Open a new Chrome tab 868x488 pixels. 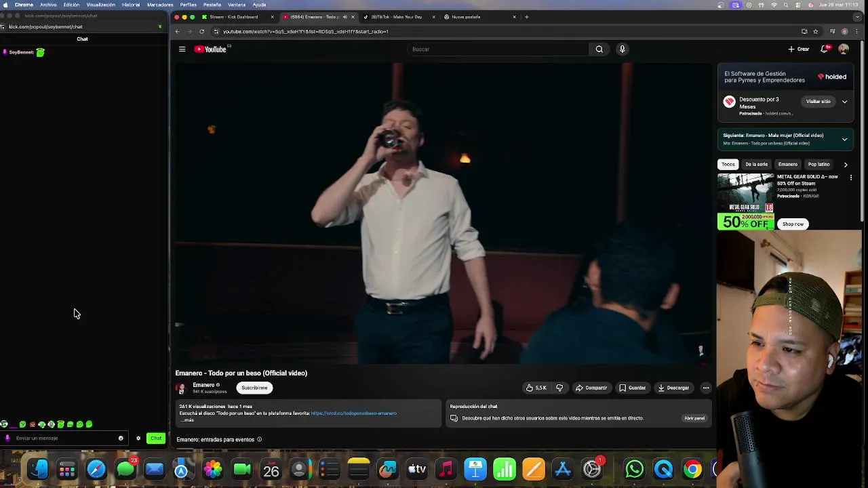pyautogui.click(x=527, y=17)
